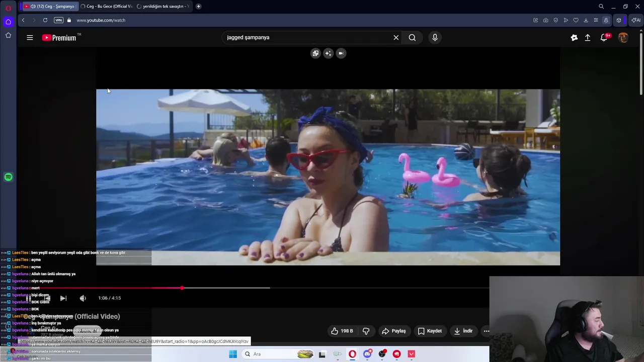Open a new browser tab

pos(198,6)
